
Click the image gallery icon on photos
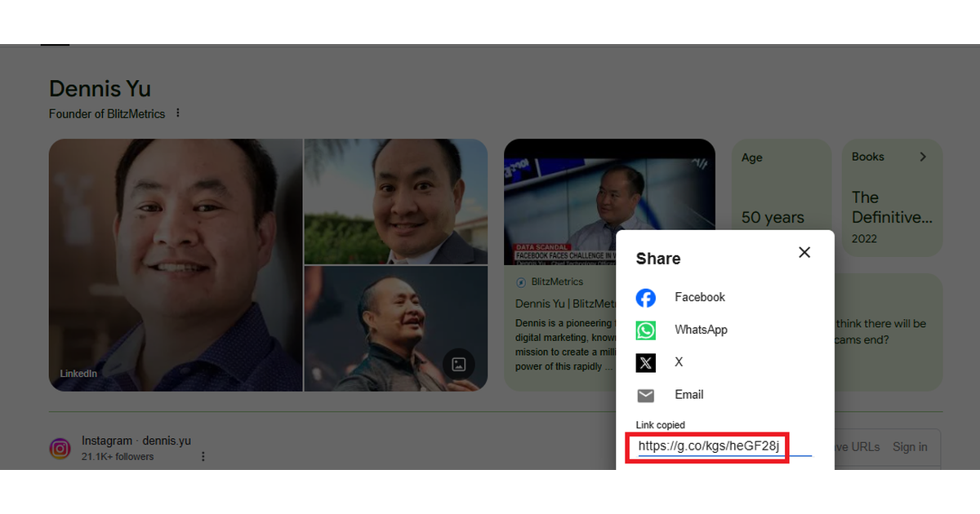(x=459, y=364)
